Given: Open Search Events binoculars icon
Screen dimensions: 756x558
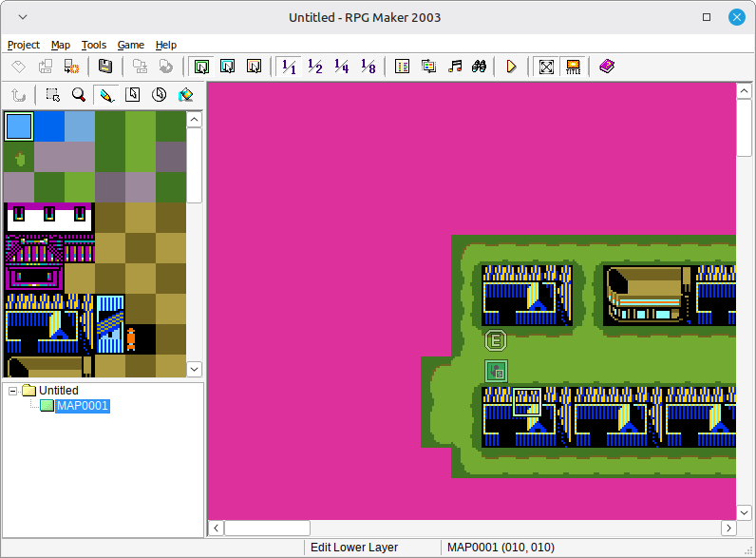Looking at the screenshot, I should [x=480, y=67].
